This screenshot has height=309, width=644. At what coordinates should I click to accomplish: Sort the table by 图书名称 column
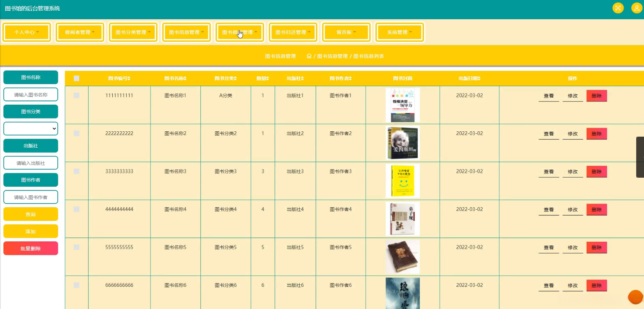175,78
